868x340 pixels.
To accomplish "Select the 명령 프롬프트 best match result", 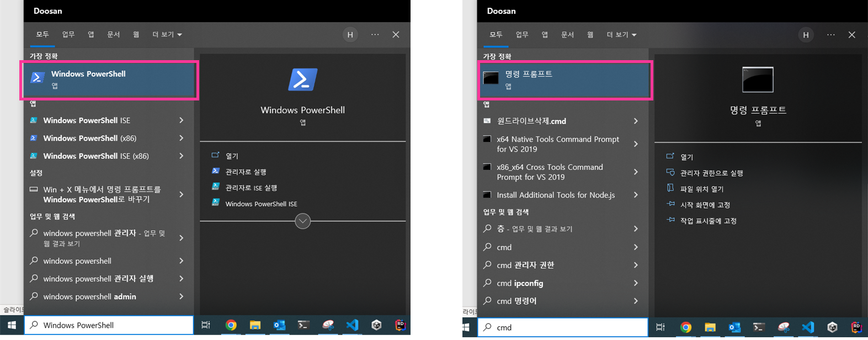I will coord(564,79).
